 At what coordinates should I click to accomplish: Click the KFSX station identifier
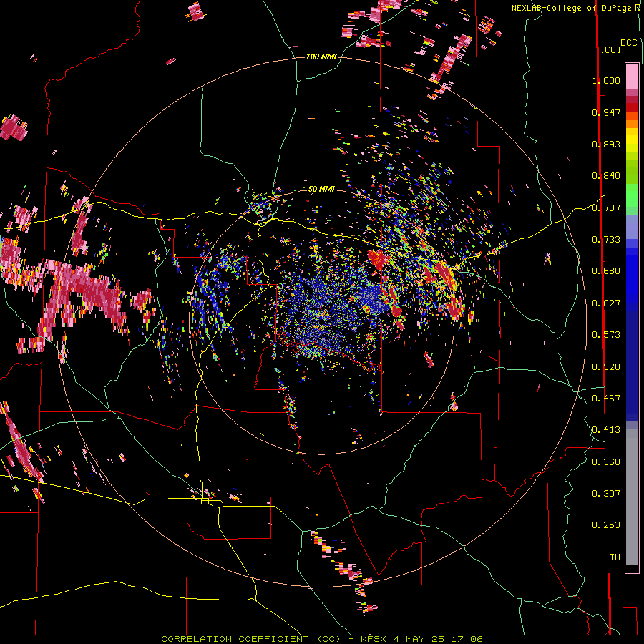click(374, 639)
